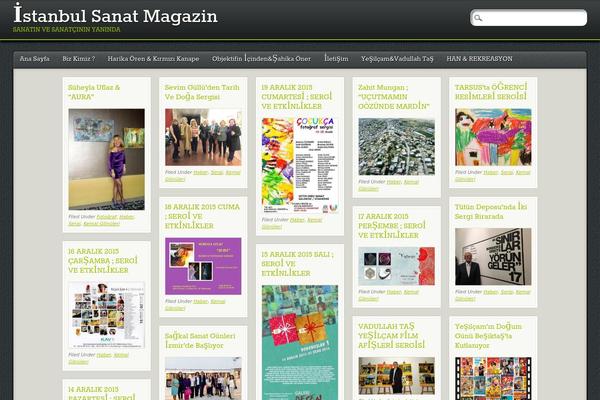This screenshot has height=400, width=600.
Task: Open Yeşilçam&Vadullah Taş menu item
Action: (397, 59)
